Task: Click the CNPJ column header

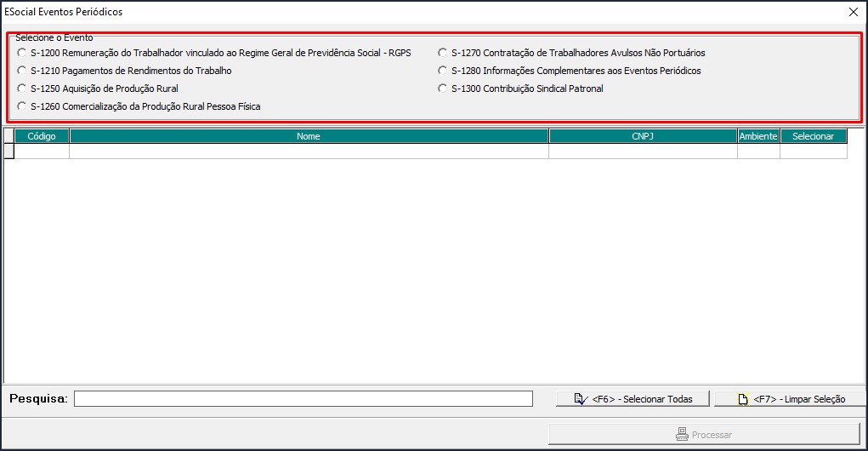Action: 643,136
